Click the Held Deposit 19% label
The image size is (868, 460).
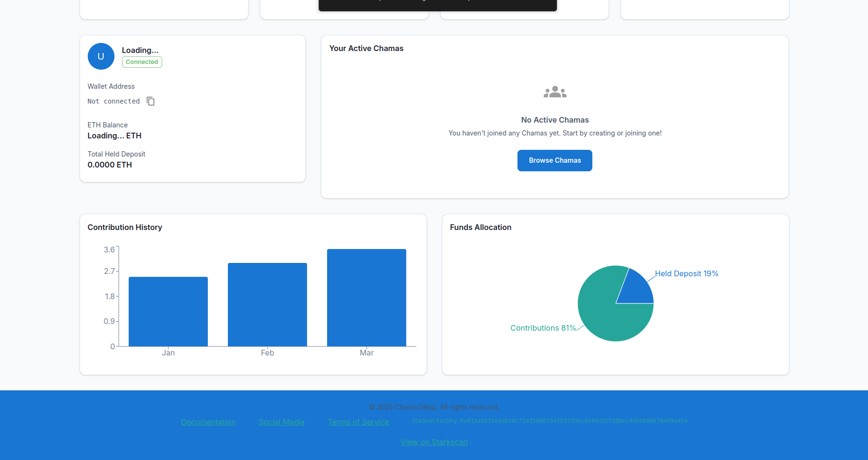(686, 273)
